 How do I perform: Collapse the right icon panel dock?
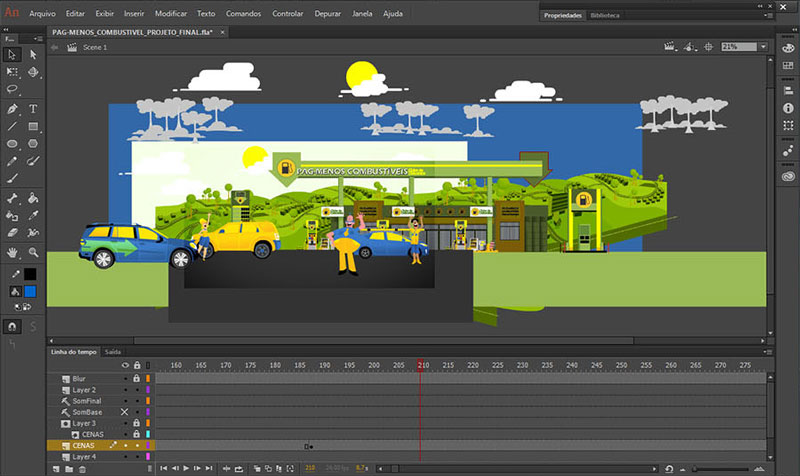[792, 29]
